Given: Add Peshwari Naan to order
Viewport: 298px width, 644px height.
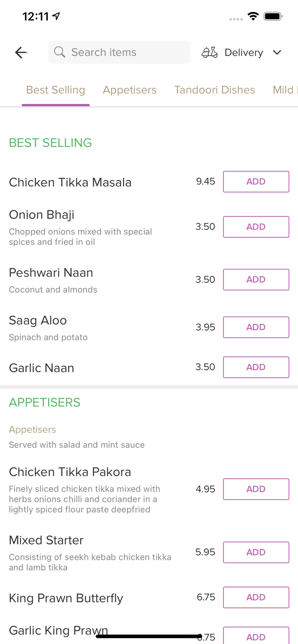Looking at the screenshot, I should click(256, 279).
